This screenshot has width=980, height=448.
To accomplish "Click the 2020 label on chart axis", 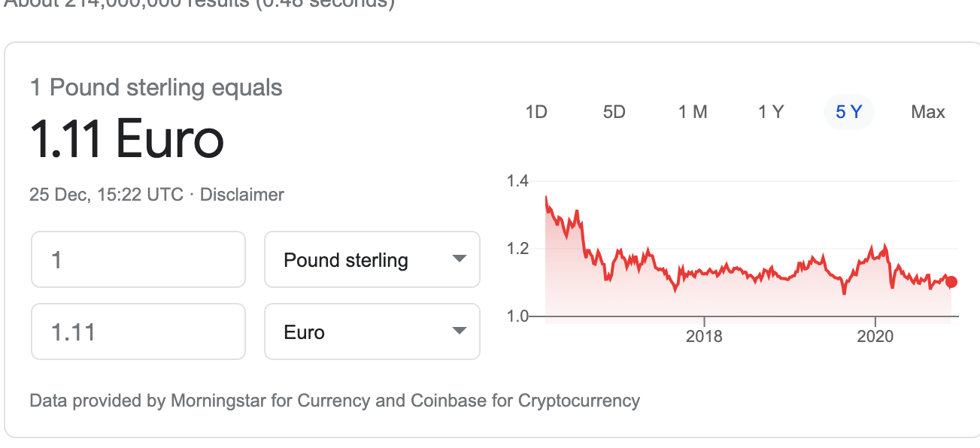I will pos(875,336).
